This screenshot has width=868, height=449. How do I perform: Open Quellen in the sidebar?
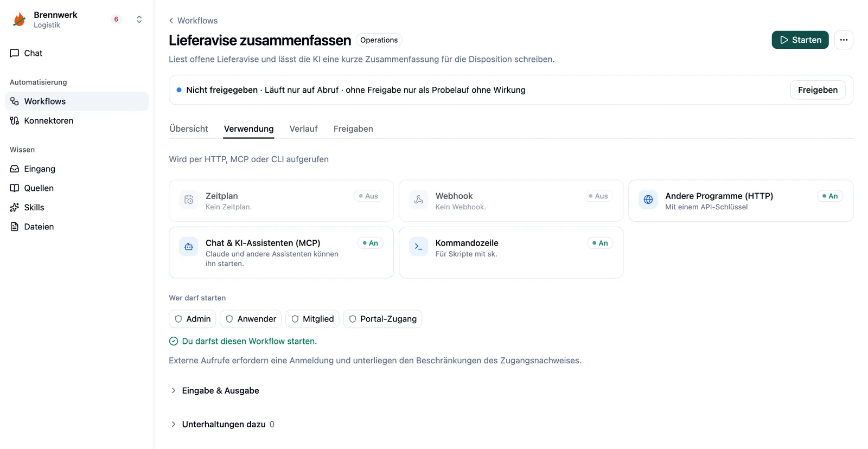click(76, 188)
